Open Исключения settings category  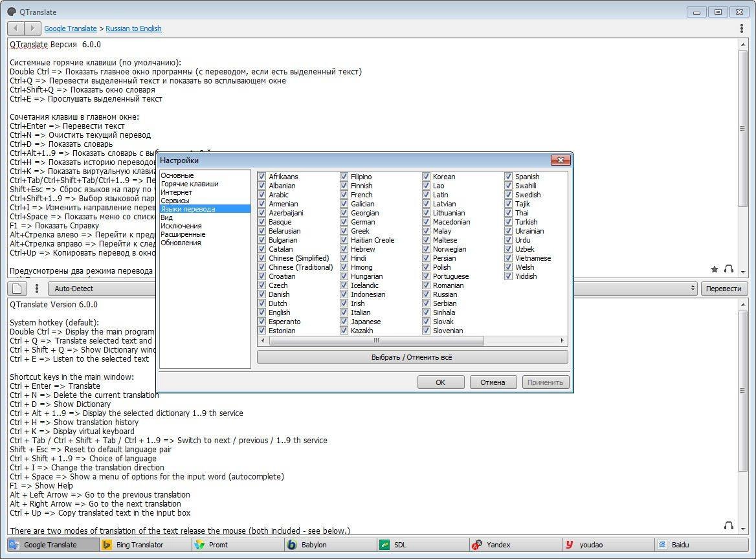[x=181, y=226]
